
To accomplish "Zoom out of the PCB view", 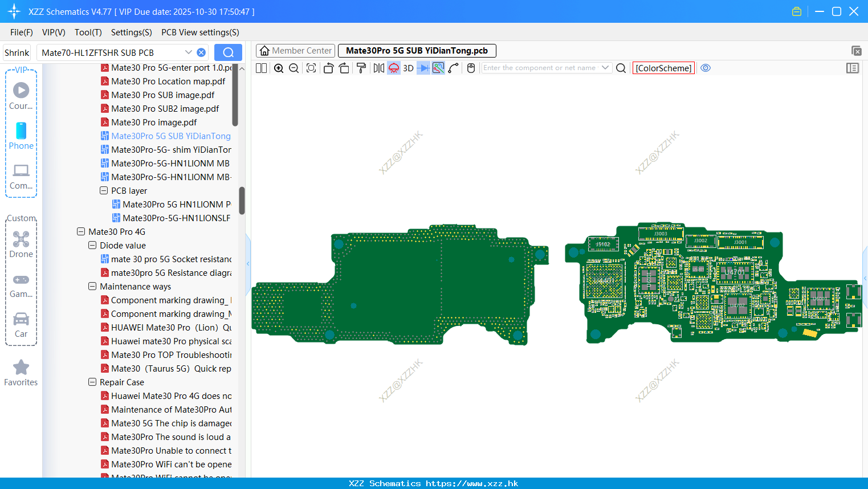I will (x=294, y=68).
